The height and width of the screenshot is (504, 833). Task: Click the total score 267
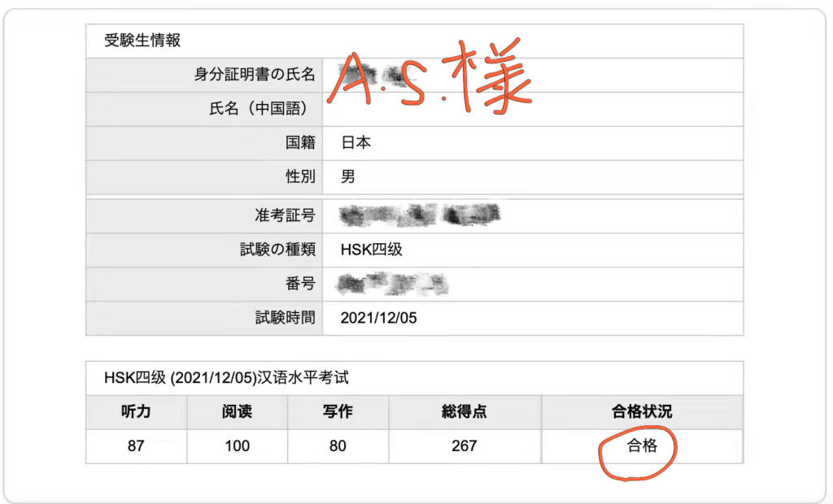click(x=464, y=445)
